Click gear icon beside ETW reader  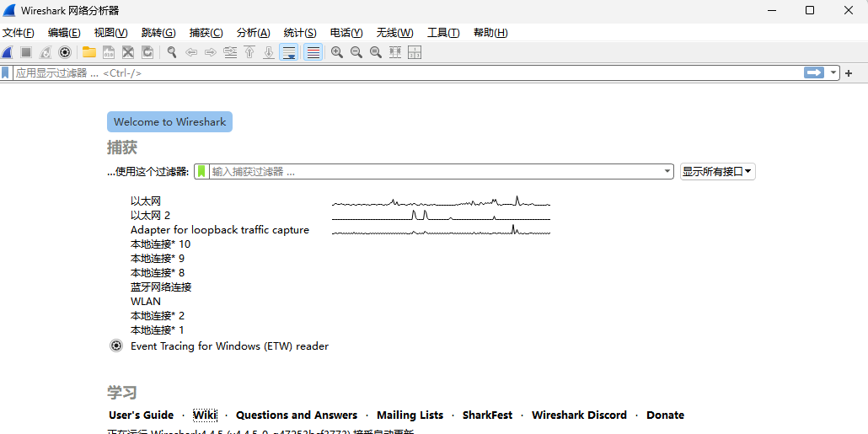click(116, 346)
